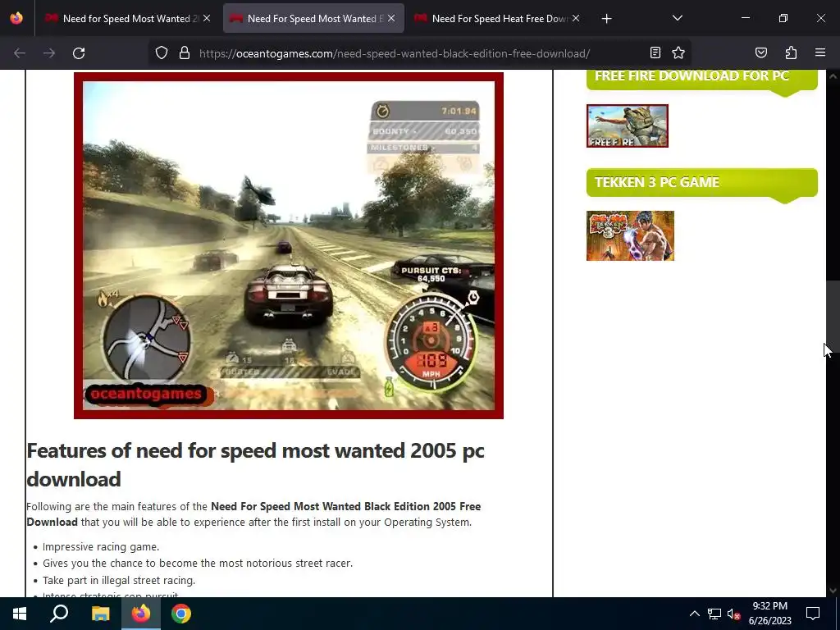This screenshot has height=630, width=840.
Task: Save page to Pocket
Action: tap(760, 52)
